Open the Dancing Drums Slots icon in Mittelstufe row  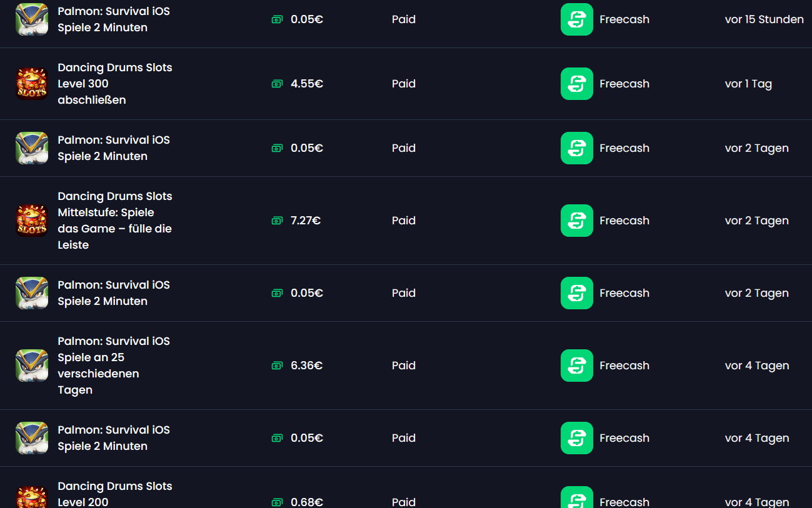32,221
